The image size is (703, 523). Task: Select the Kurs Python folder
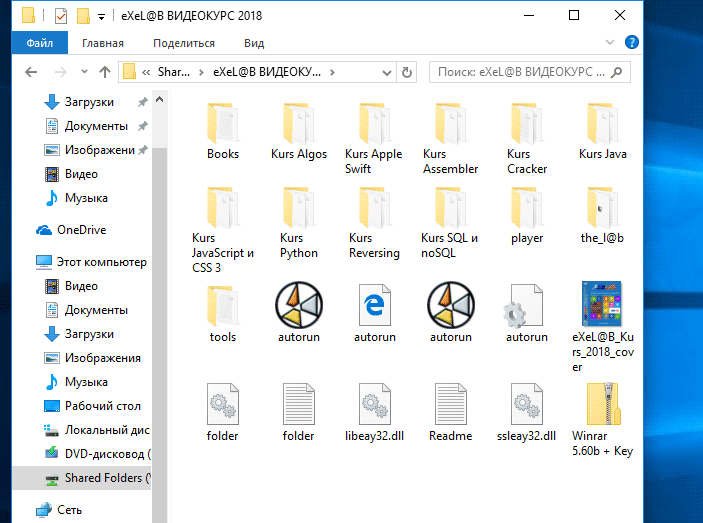pyautogui.click(x=299, y=223)
